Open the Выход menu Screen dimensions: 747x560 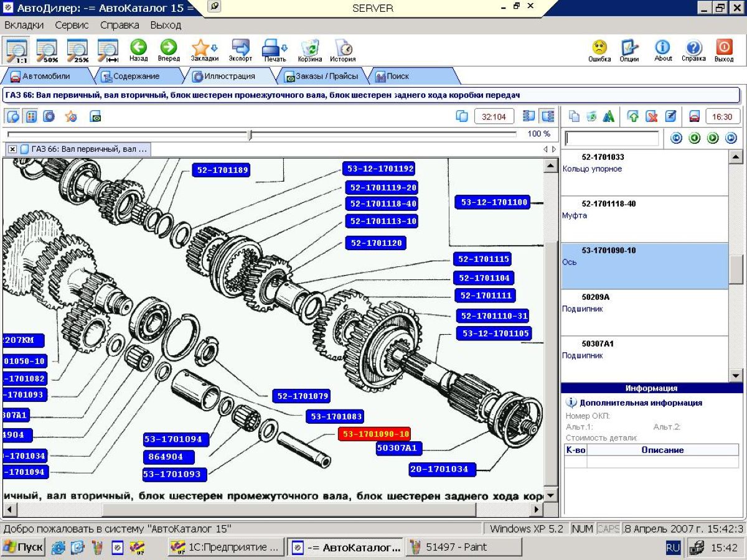[166, 25]
